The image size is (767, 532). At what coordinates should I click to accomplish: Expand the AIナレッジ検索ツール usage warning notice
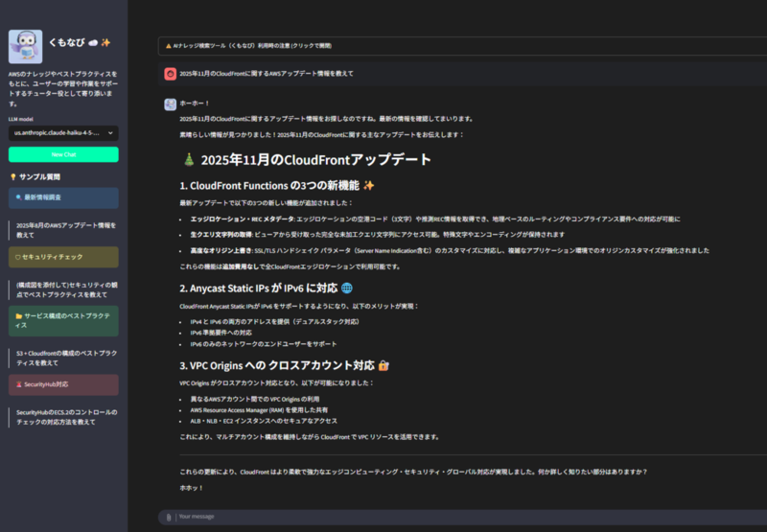click(x=462, y=45)
